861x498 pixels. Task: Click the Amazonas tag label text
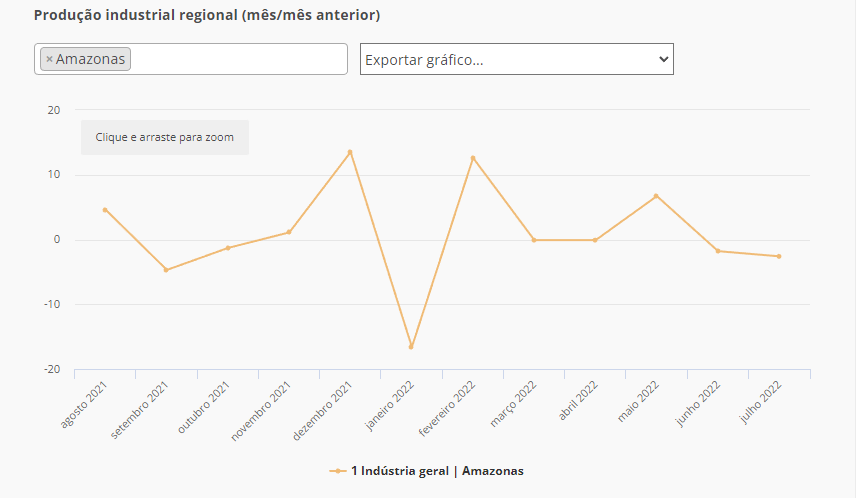(91, 60)
